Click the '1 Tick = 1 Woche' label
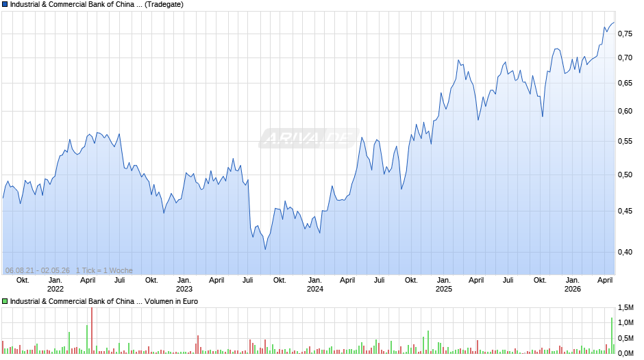 (104, 270)
